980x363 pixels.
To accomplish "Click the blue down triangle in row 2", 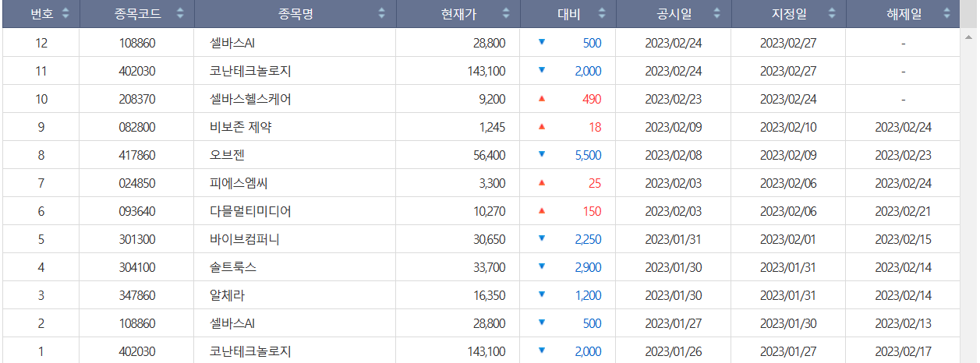I will pos(542,322).
